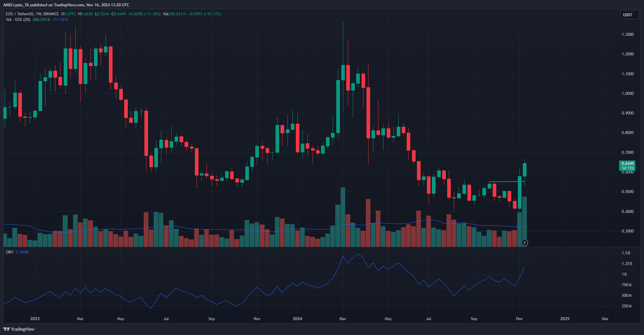Click the 2024 label on time axis
The image size is (644, 335).
pyautogui.click(x=297, y=319)
